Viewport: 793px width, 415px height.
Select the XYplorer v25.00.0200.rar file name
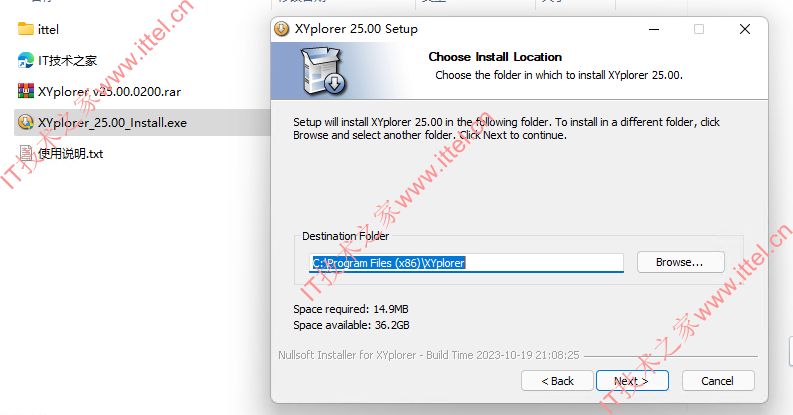pos(109,91)
